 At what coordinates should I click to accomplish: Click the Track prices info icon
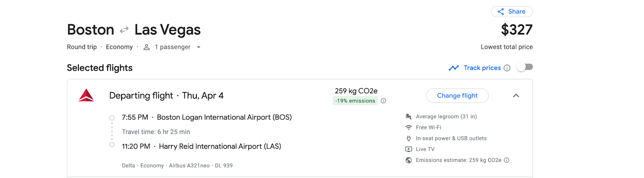(507, 68)
